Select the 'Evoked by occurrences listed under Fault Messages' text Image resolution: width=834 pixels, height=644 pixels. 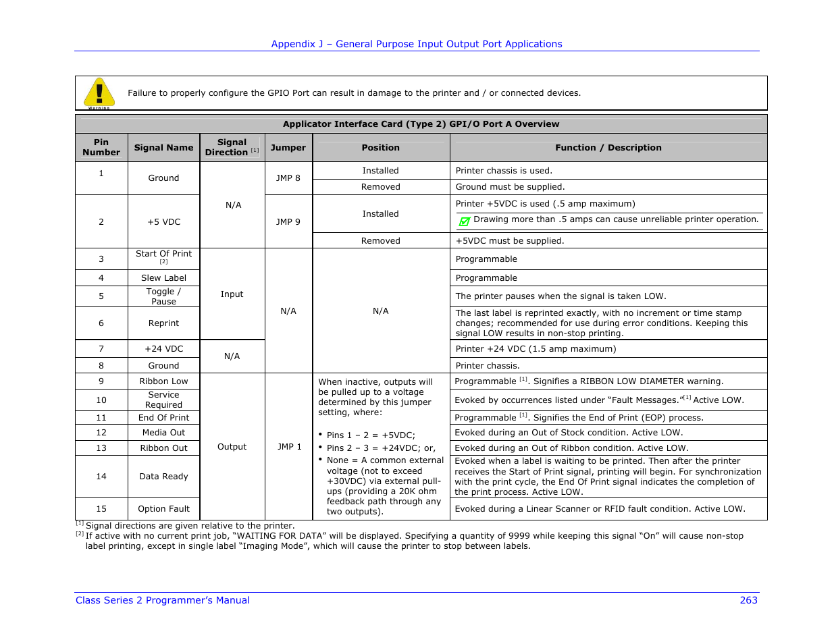click(x=600, y=400)
